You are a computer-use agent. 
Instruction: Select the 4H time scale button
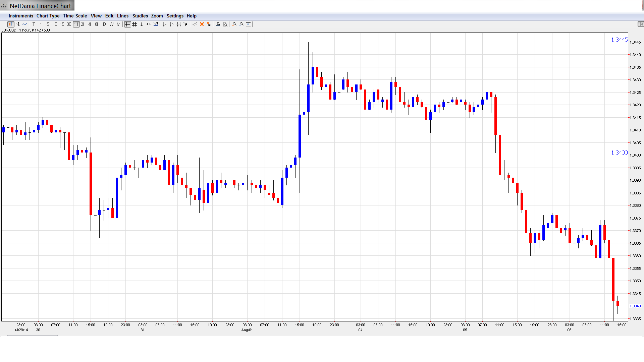point(90,24)
